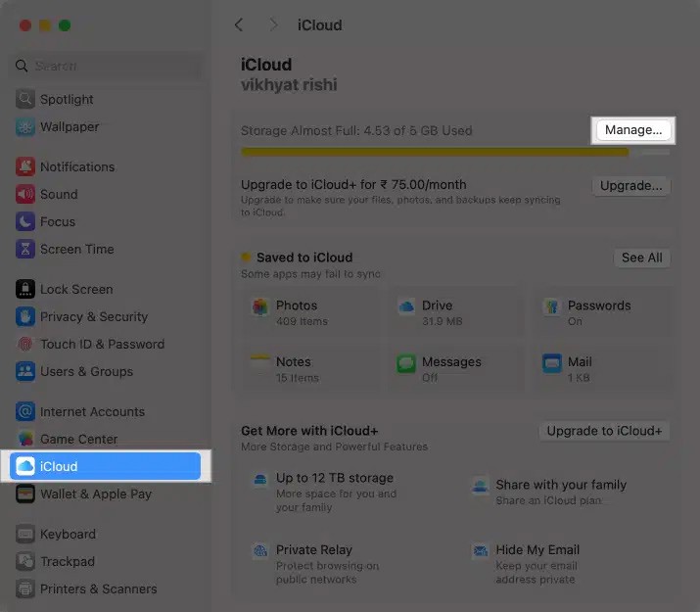Open the Messages bubble icon

[x=406, y=363]
